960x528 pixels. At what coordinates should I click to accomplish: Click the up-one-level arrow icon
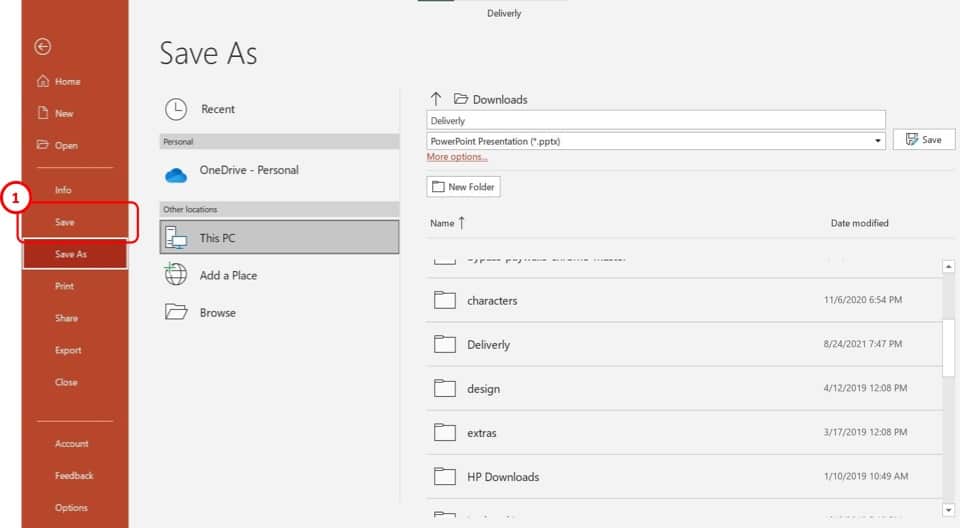click(435, 99)
